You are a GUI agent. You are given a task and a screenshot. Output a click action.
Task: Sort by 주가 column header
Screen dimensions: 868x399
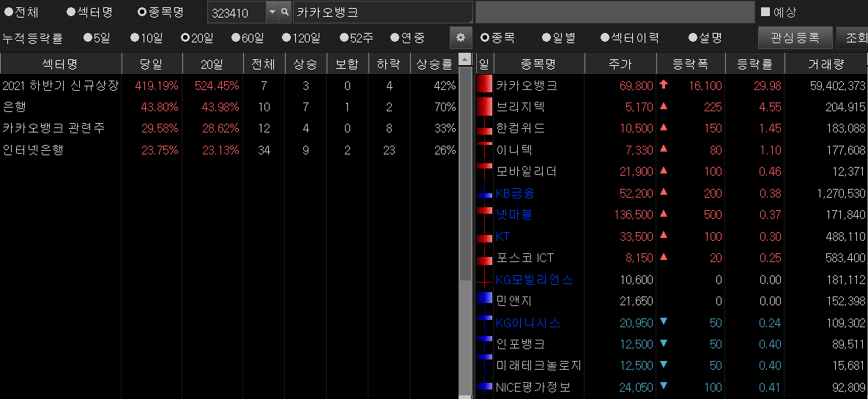pos(620,64)
